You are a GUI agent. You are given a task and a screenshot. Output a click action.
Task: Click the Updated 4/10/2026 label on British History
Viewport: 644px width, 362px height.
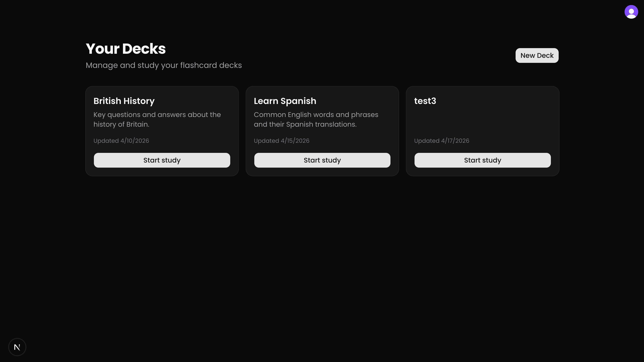[121, 140]
